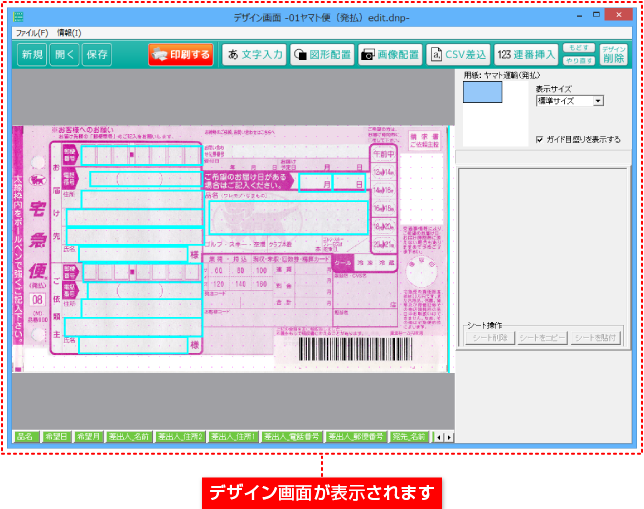Select the recipient name (氏名) field box

click(x=133, y=254)
